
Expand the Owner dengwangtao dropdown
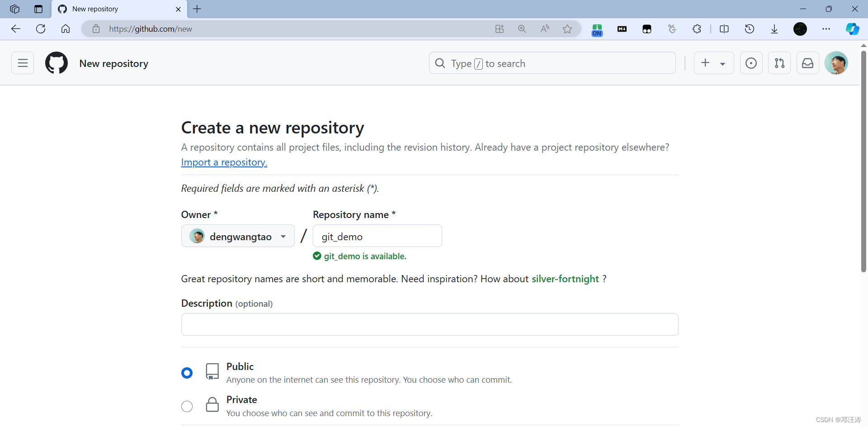pos(238,236)
